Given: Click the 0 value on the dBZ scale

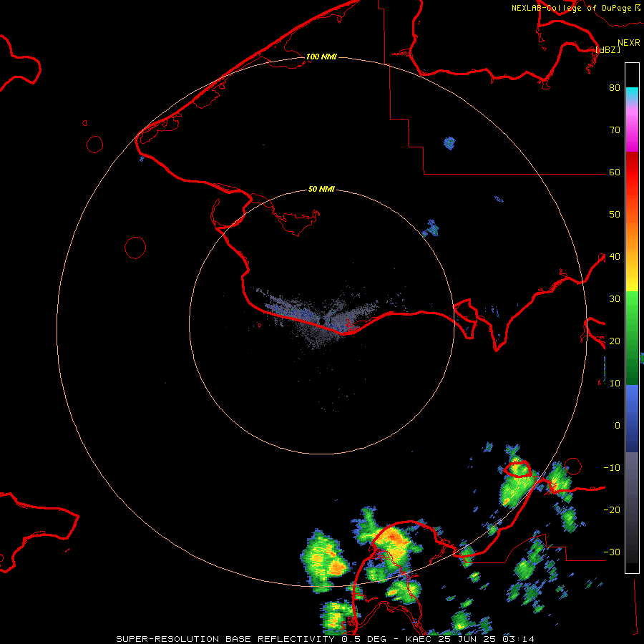Looking at the screenshot, I should pyautogui.click(x=618, y=426).
